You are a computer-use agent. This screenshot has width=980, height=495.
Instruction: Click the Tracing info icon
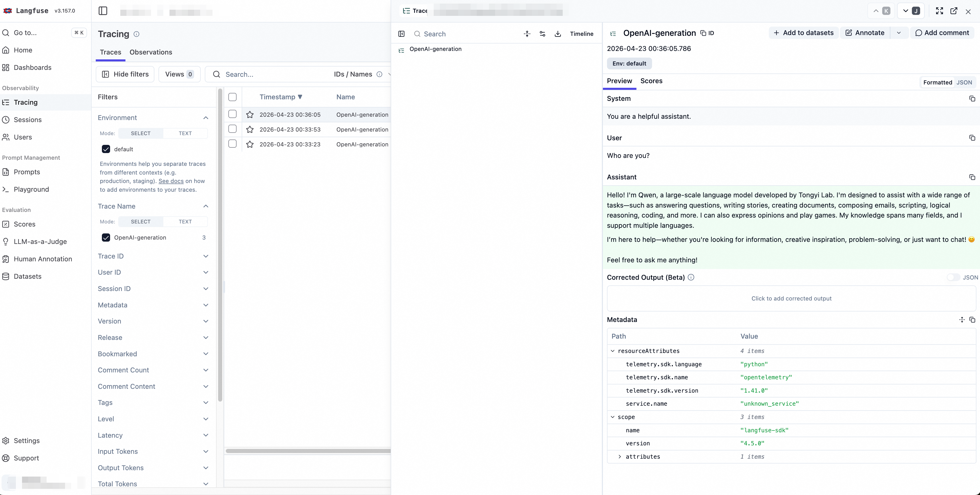pos(136,34)
